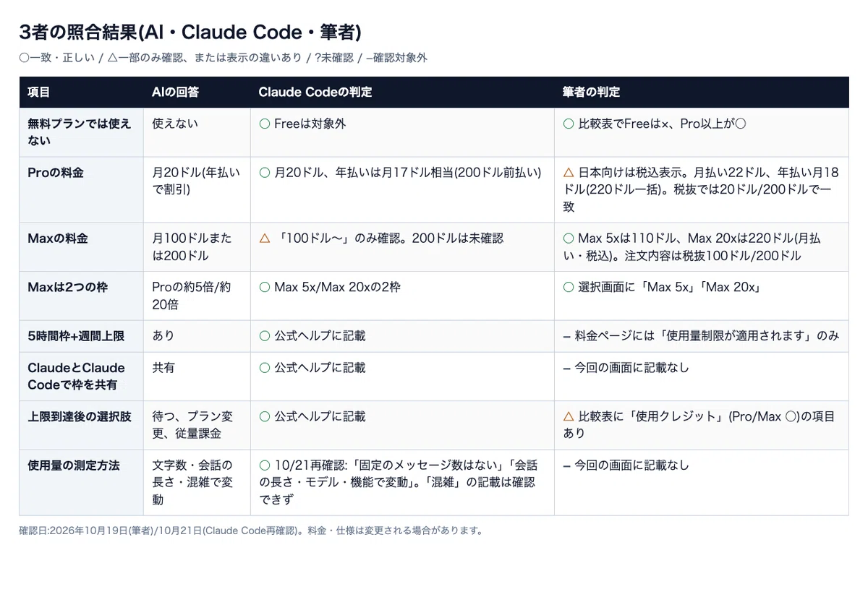Click the cell starting "○ 10/21再確認"
This screenshot has width=868, height=610.
tap(402, 482)
